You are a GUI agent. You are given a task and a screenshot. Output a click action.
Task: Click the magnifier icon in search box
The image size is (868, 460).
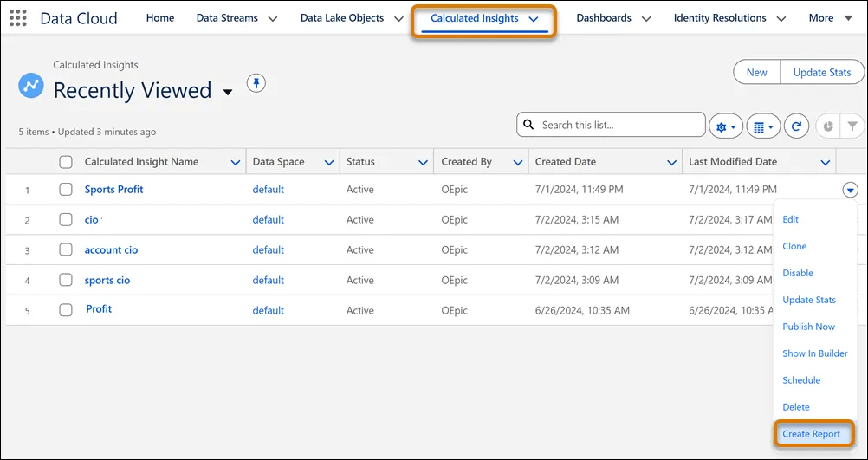click(x=529, y=125)
